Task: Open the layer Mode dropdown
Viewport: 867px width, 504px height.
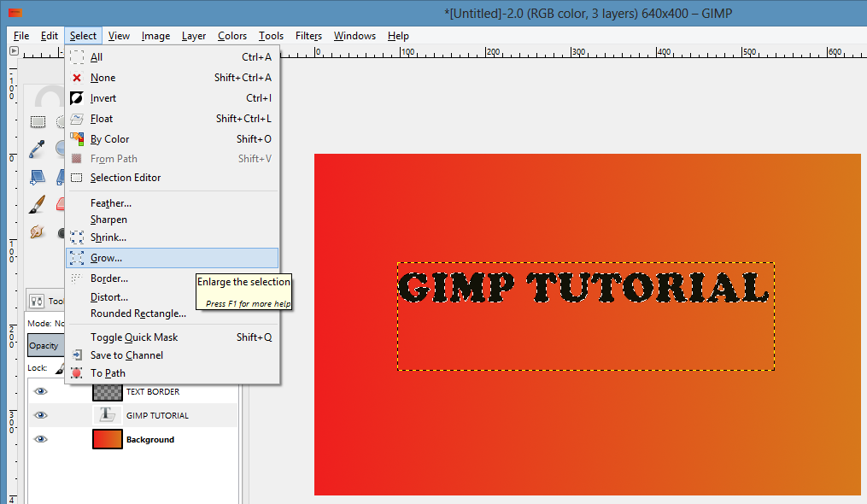Action: pos(46,323)
